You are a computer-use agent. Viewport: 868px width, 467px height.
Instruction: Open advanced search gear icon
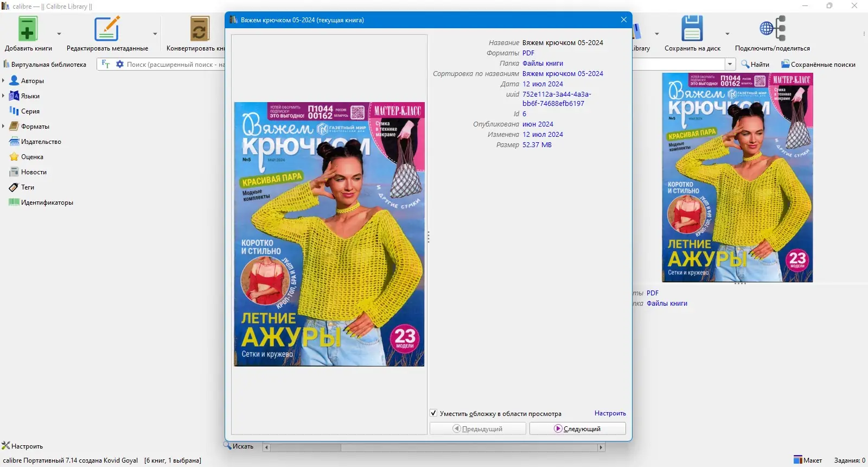120,64
